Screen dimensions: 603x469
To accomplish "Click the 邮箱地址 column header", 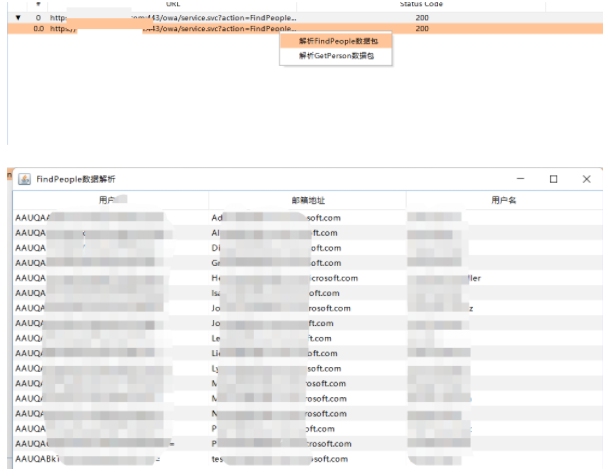I will [307, 201].
